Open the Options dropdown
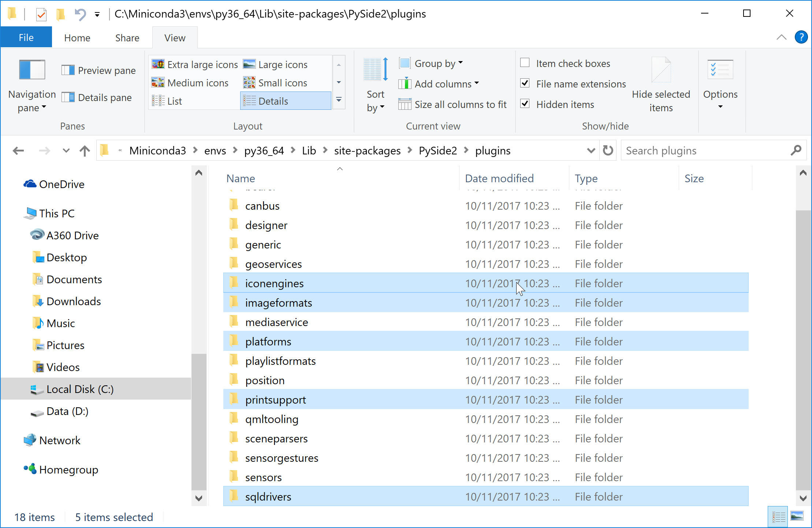812x528 pixels. click(720, 85)
